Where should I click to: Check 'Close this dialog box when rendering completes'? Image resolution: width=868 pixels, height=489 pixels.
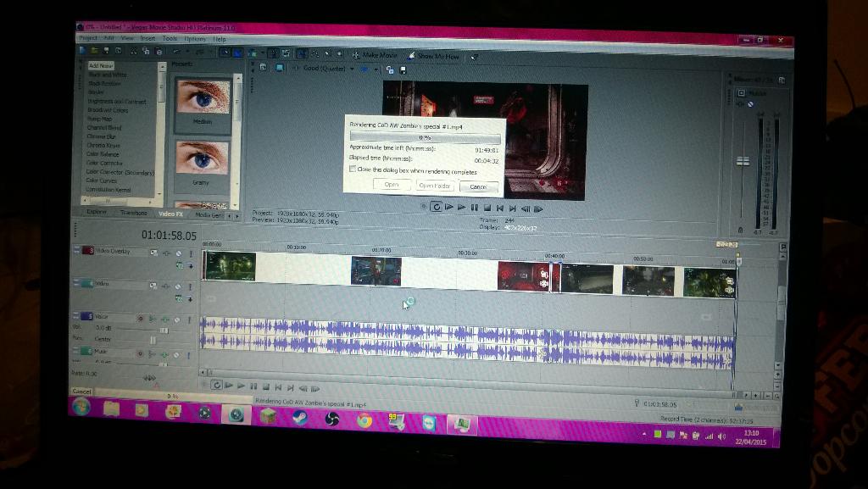[x=353, y=169]
